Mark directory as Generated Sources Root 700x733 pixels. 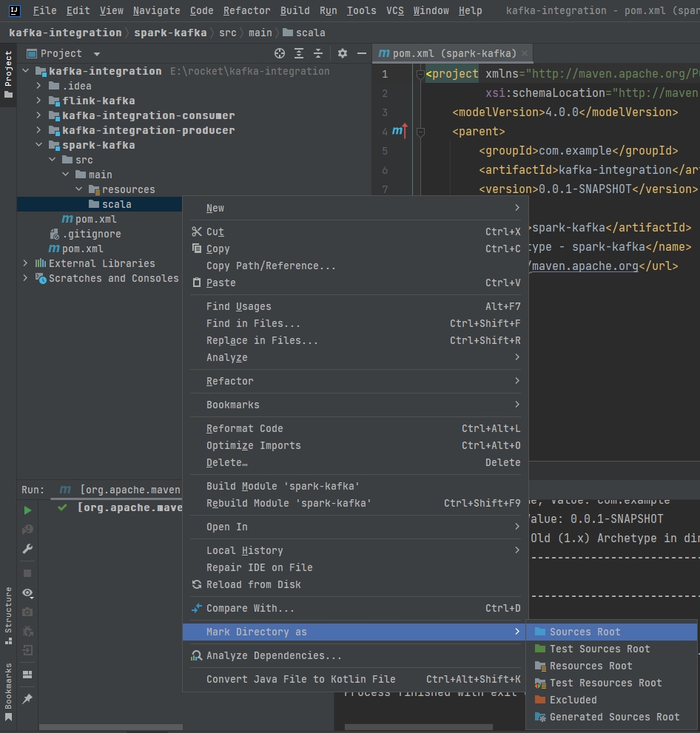612,717
